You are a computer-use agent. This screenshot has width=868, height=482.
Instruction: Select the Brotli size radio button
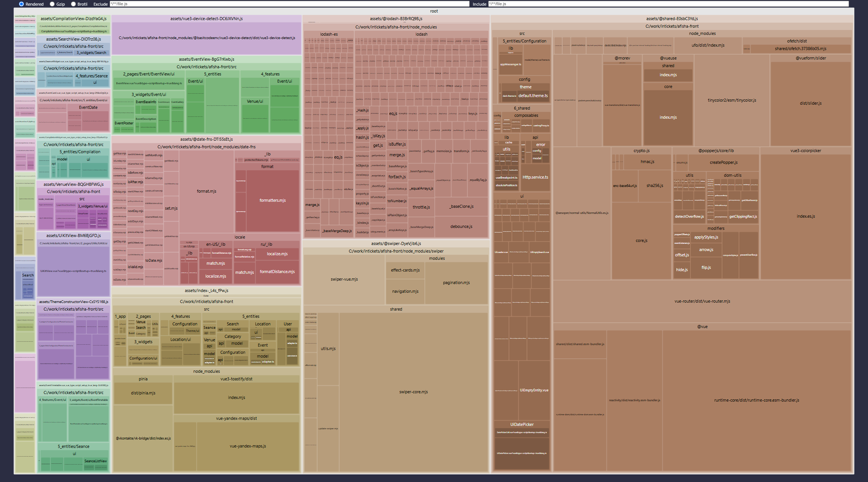coord(73,4)
